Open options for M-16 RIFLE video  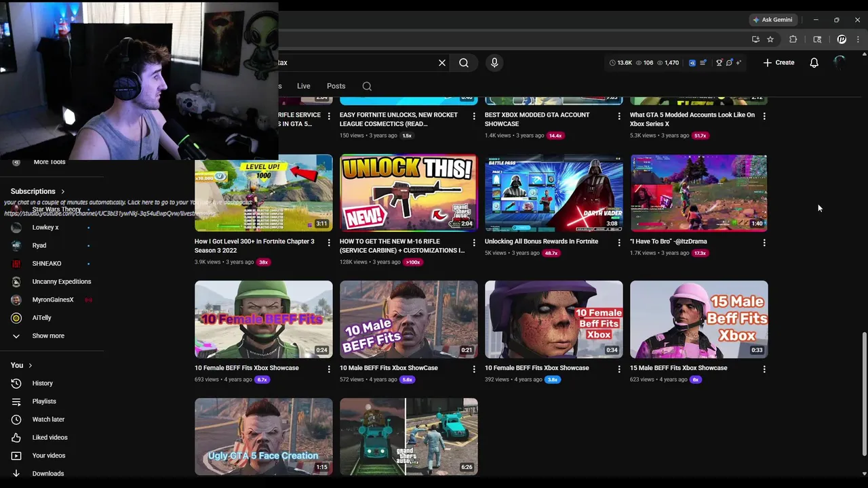(474, 243)
